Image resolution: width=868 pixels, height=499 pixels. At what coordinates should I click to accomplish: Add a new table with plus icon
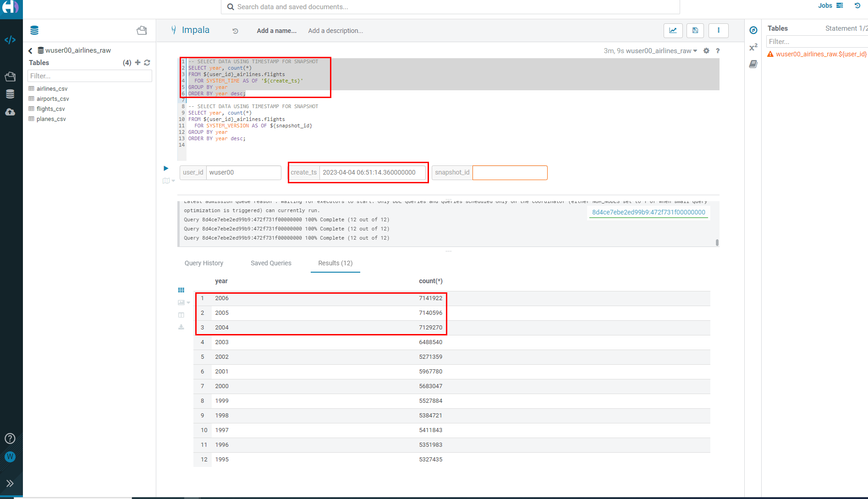[x=137, y=62]
